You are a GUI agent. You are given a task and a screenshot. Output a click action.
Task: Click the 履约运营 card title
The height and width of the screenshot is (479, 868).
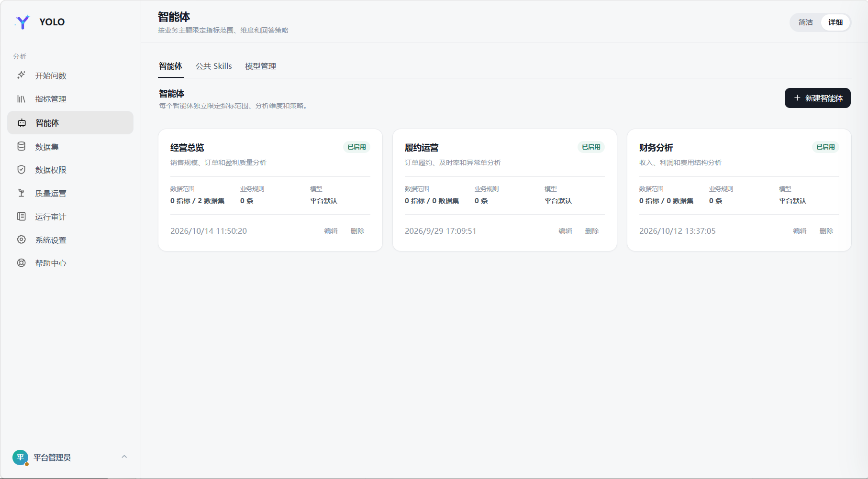pyautogui.click(x=422, y=148)
